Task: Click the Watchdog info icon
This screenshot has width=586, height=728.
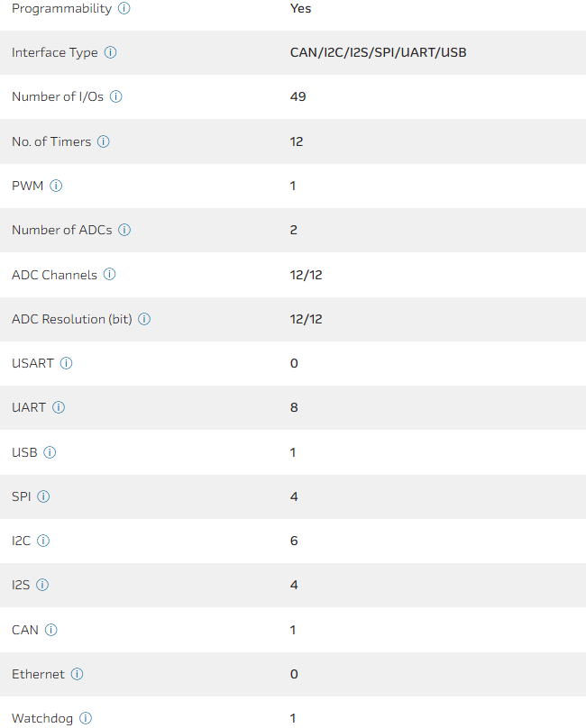Action: [x=86, y=718]
